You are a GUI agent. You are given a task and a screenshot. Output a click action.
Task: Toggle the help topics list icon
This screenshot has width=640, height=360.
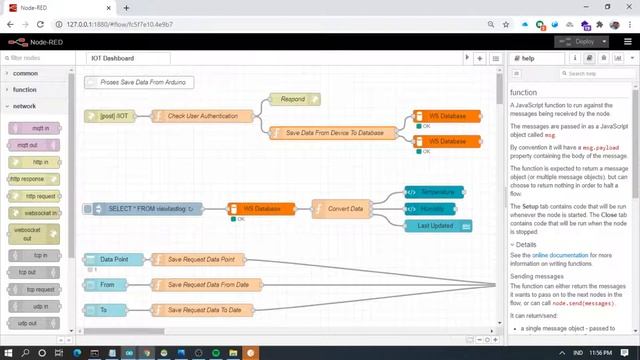pyautogui.click(x=516, y=73)
